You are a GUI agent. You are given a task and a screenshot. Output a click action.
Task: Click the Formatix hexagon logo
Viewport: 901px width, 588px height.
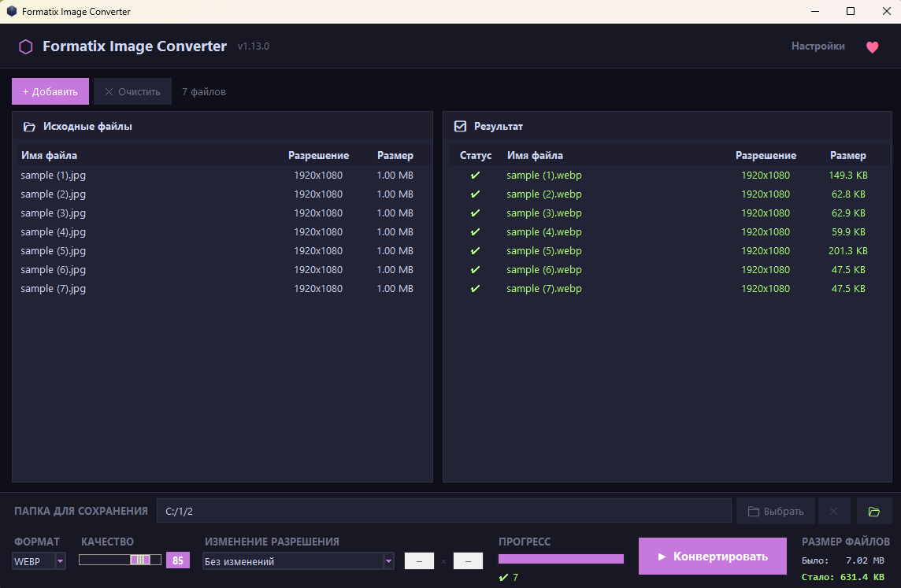coord(26,46)
